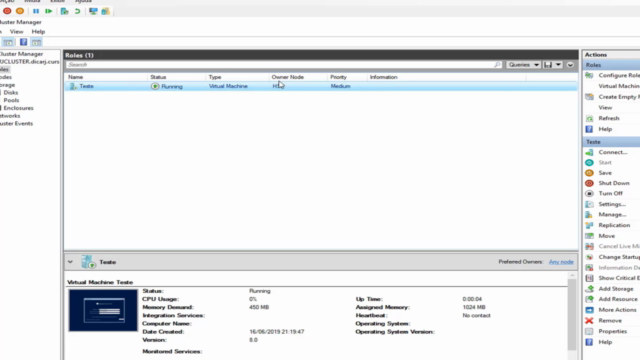Select Disks in the navigation tree
640x360 pixels.
click(x=11, y=93)
